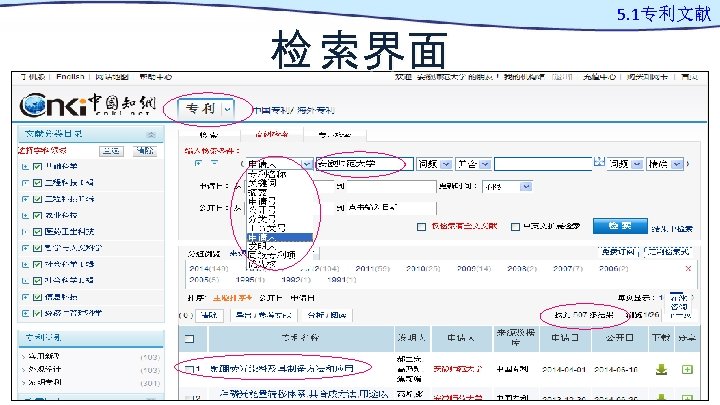Image resolution: width=720 pixels, height=405 pixels.
Task: Click the keyword box containing 安徽师范大学
Action: [x=364, y=164]
